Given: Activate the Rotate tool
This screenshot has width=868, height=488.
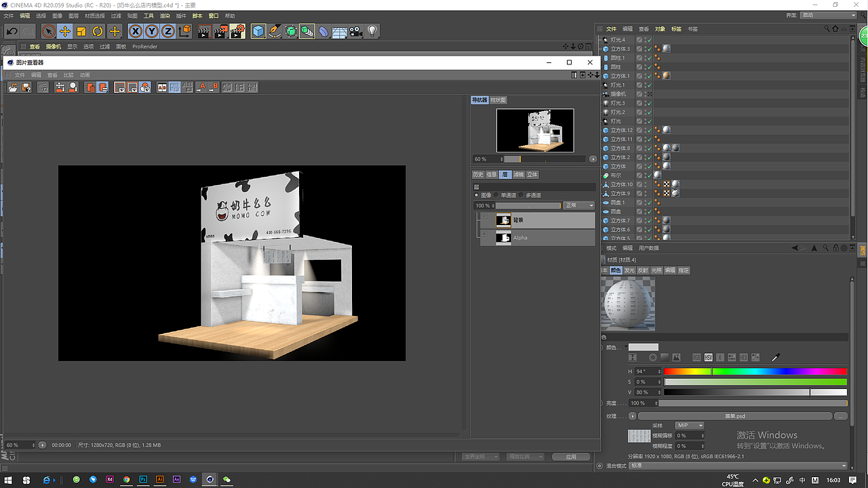Looking at the screenshot, I should [x=98, y=31].
